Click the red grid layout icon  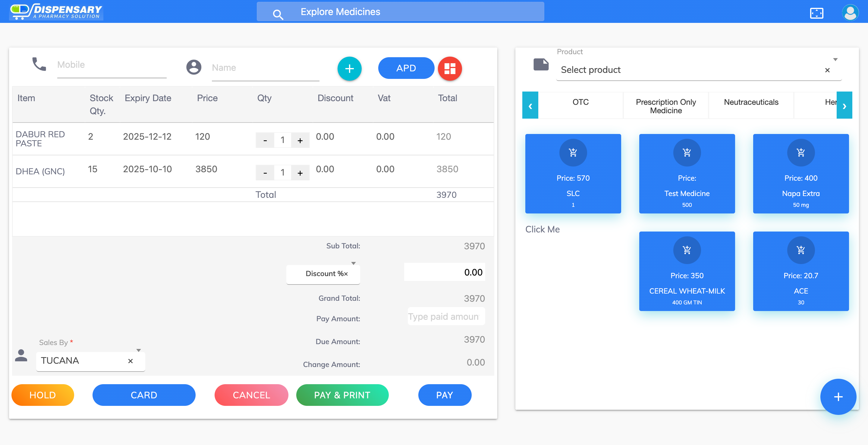tap(449, 69)
